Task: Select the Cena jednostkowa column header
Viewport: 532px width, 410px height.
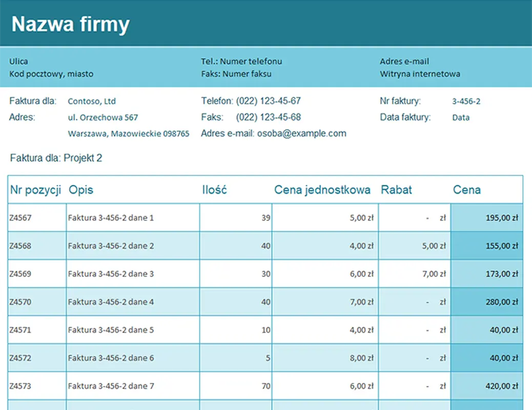Action: coord(322,190)
